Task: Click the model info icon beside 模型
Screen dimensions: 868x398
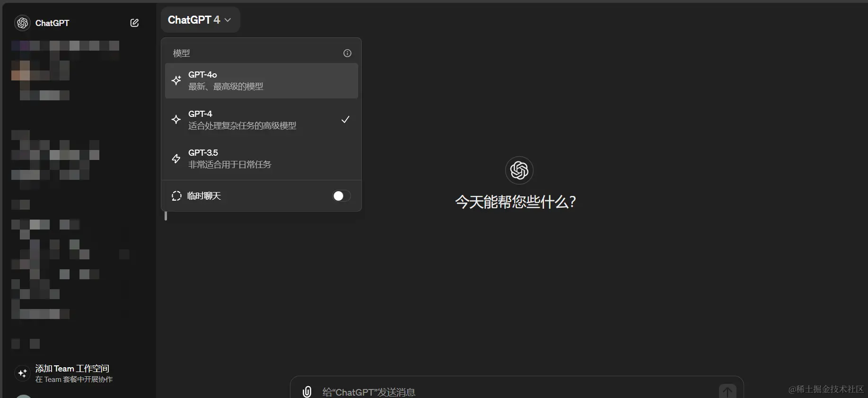Action: 347,53
